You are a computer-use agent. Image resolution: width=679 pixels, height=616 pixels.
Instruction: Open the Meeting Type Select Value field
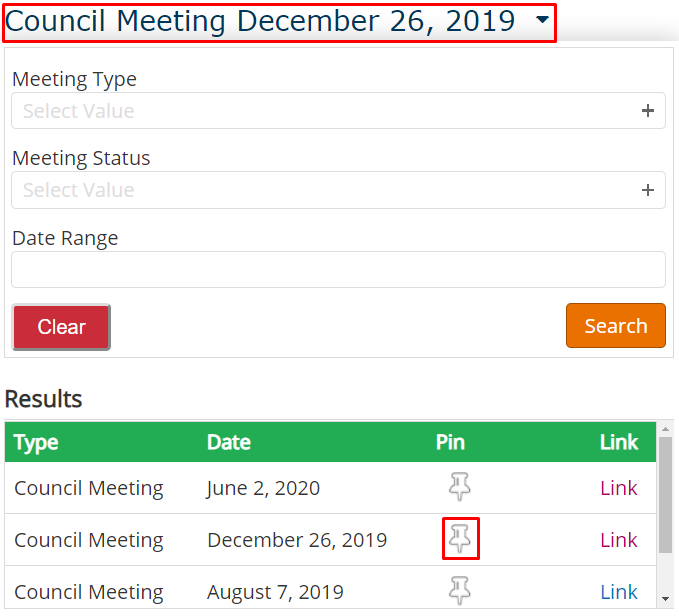click(338, 111)
